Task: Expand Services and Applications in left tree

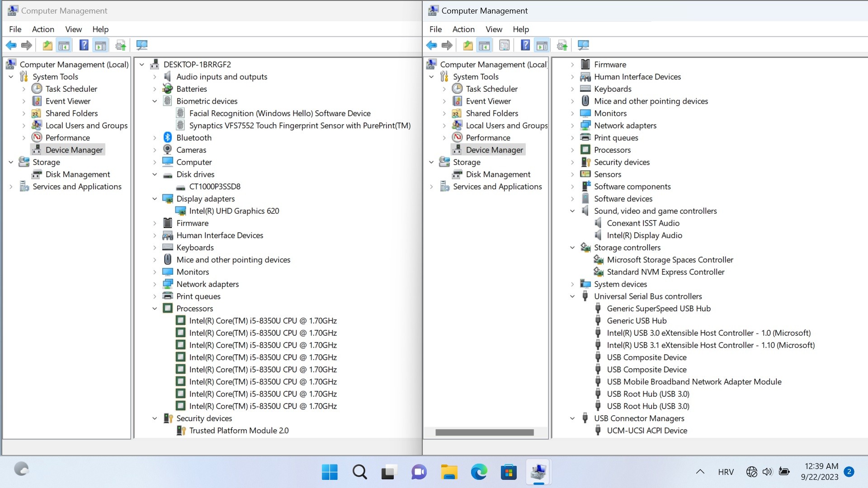Action: pyautogui.click(x=11, y=187)
